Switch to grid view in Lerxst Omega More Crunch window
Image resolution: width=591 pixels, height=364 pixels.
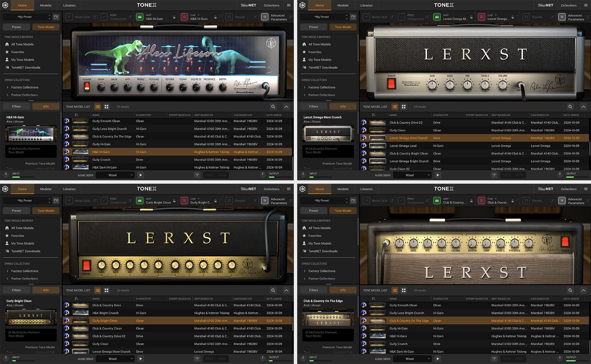point(403,107)
